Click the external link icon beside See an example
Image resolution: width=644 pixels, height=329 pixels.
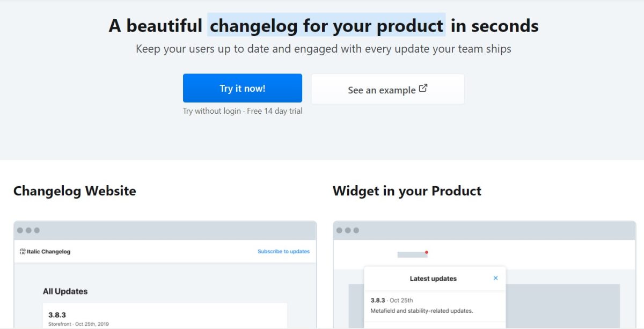(x=423, y=89)
